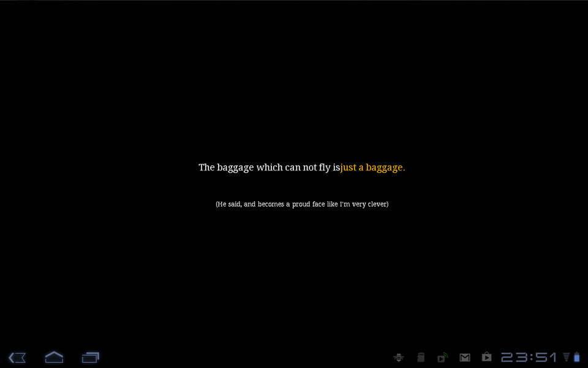This screenshot has height=368, width=588.
Task: Go to the Home screen
Action: tap(54, 357)
